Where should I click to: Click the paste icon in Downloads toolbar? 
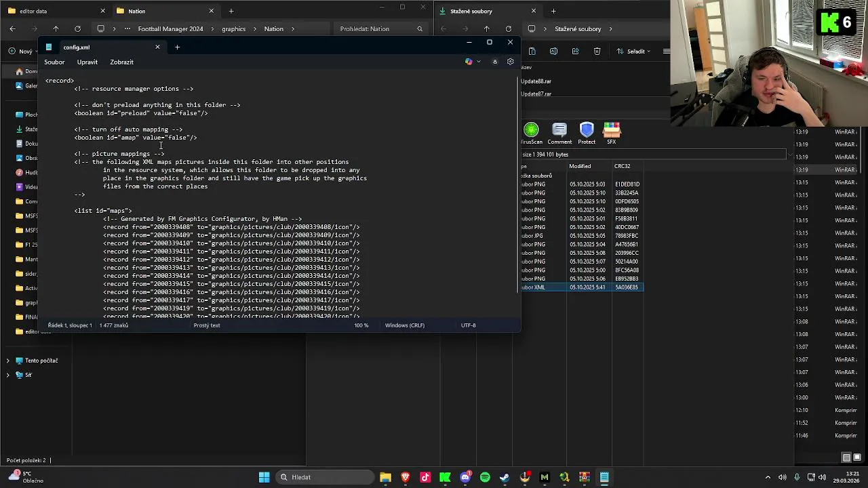532,51
